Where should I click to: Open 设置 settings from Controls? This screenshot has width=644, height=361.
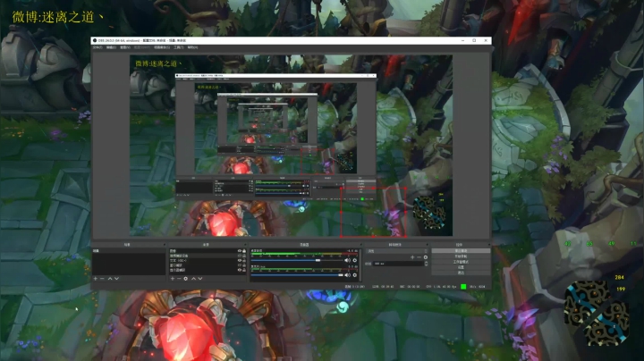[x=461, y=267]
